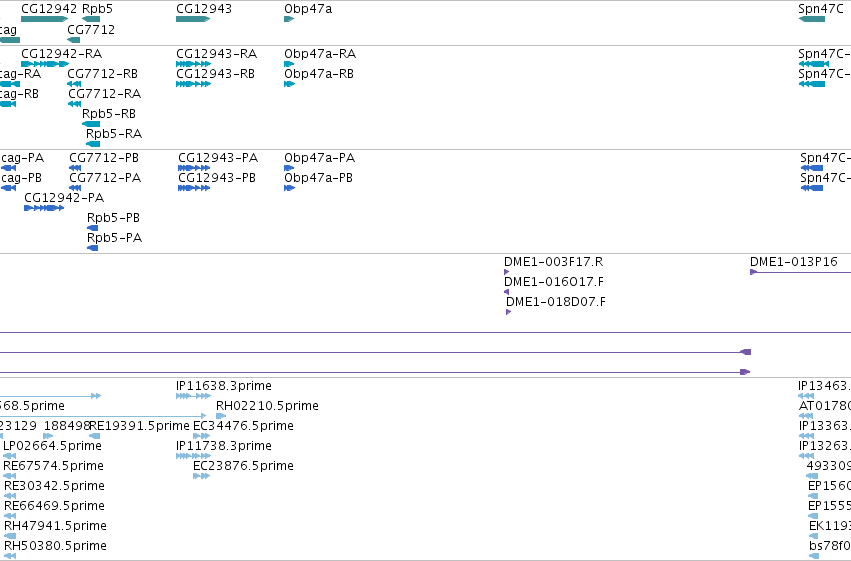Image resolution: width=851 pixels, height=561 pixels.
Task: Open protein Obp47a-PA
Action: (x=319, y=158)
